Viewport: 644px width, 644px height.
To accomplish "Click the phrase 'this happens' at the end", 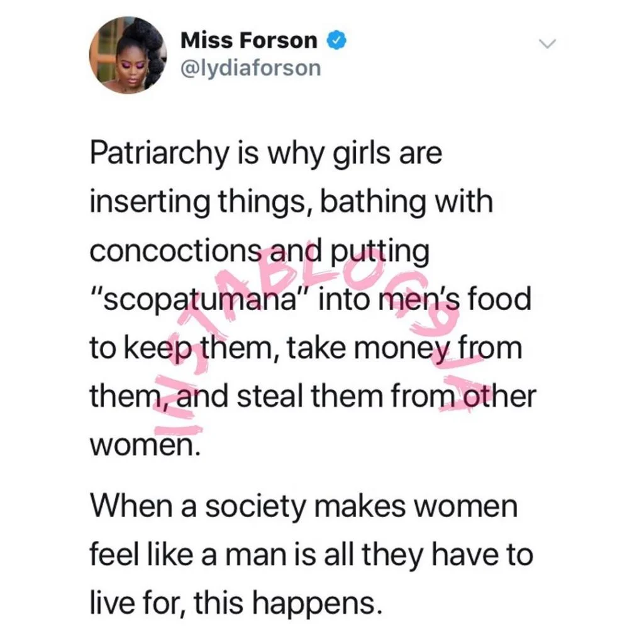I will pyautogui.click(x=285, y=603).
